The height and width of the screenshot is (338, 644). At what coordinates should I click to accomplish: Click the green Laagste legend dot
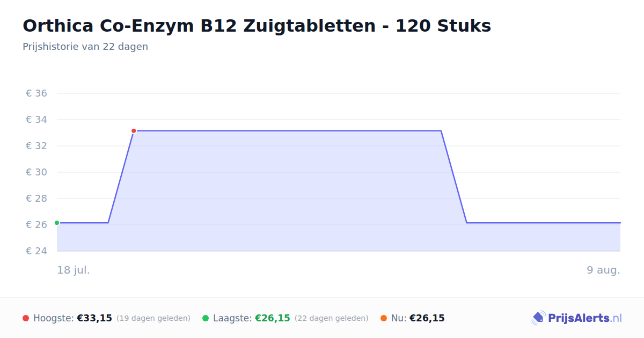coord(206,318)
